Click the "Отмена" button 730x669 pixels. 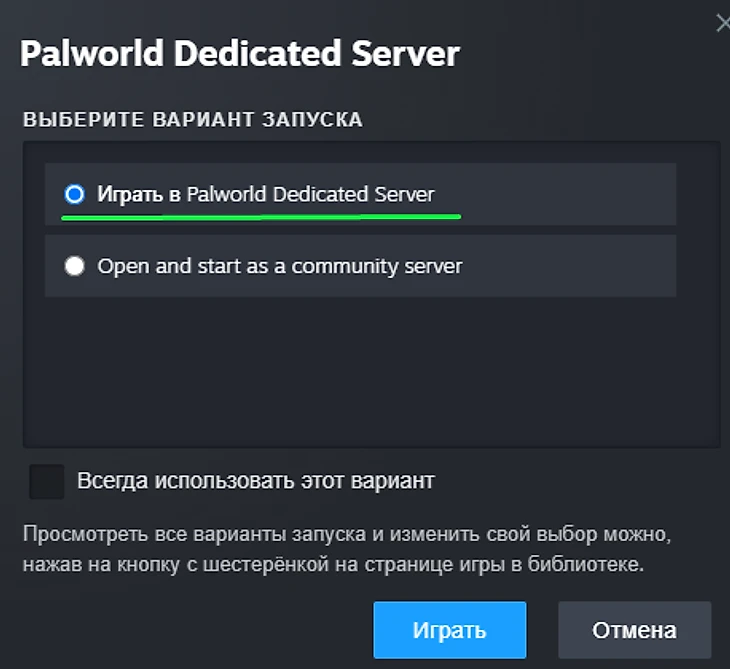pos(634,630)
